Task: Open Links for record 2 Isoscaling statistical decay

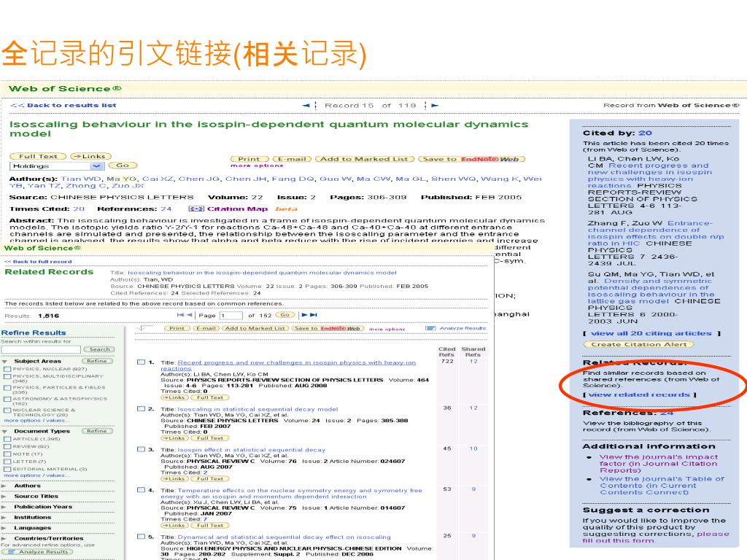Action: 174,437
